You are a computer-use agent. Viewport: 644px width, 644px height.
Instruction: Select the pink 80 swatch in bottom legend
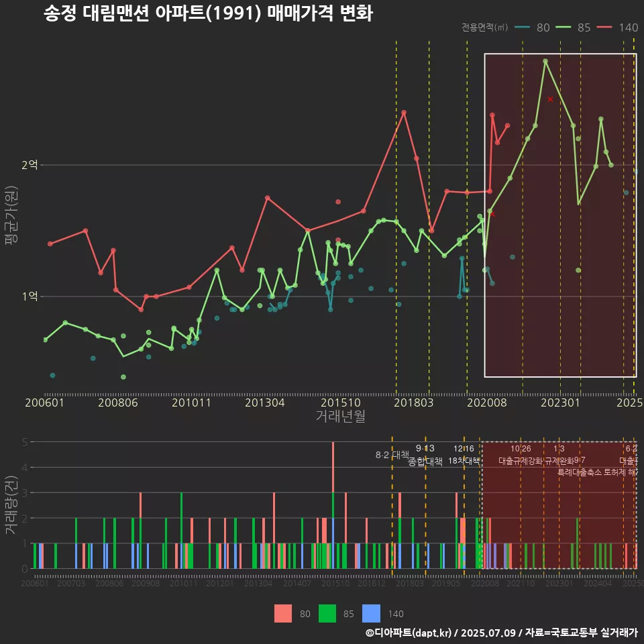283,614
